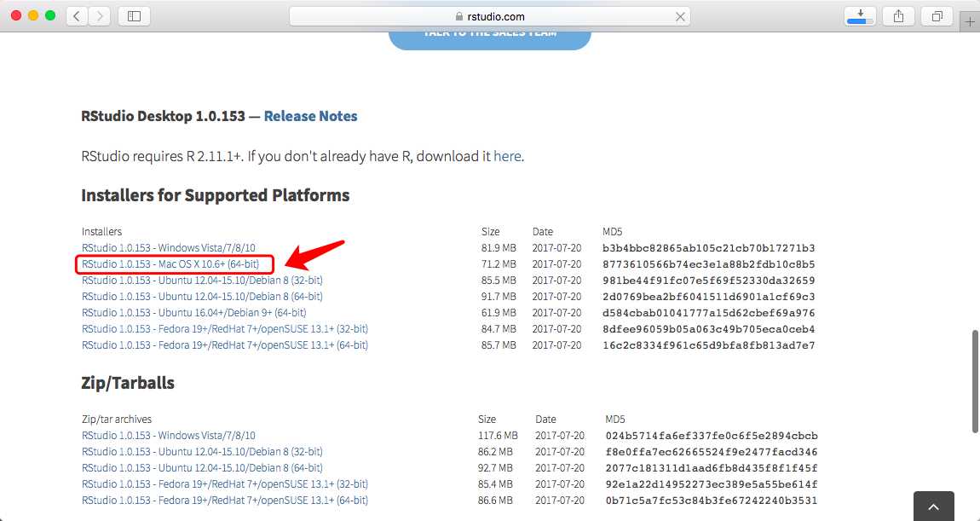Download Ubuntu 12.04-15.10 64-bit installer
Screen dimensions: 980x521
coord(203,297)
